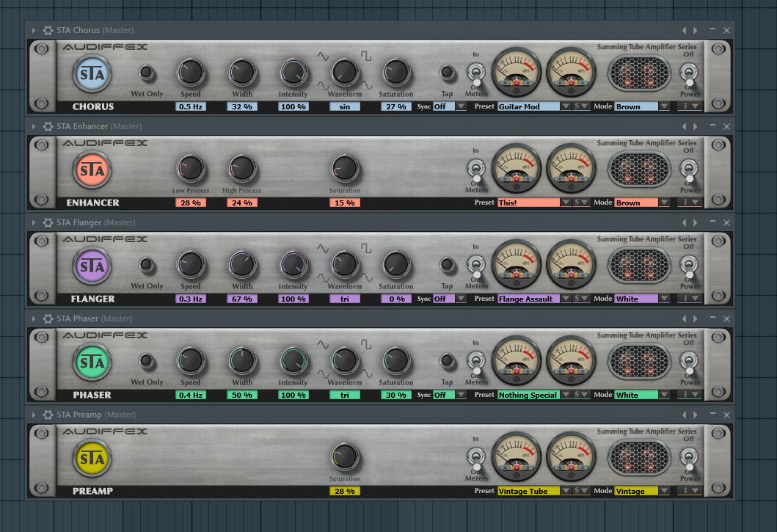Open the Flange Assault preset dropdown

(566, 299)
